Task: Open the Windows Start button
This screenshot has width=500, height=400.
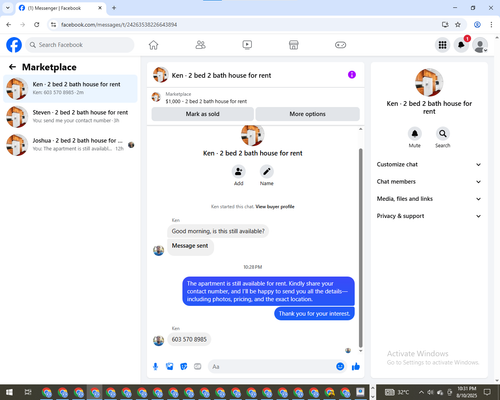Action: (x=9, y=392)
